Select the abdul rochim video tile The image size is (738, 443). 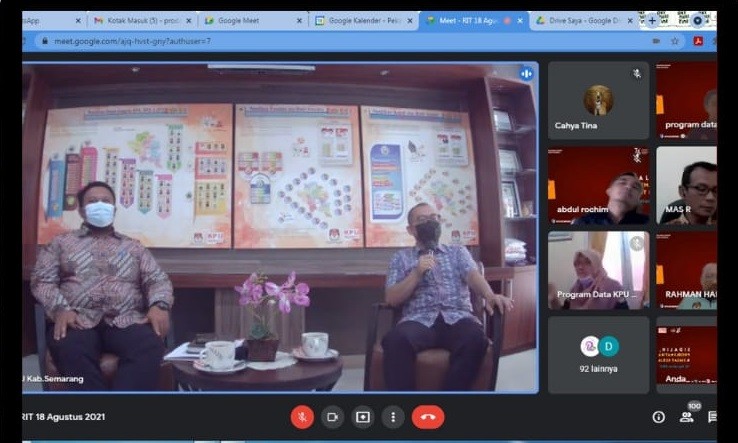[x=598, y=185]
